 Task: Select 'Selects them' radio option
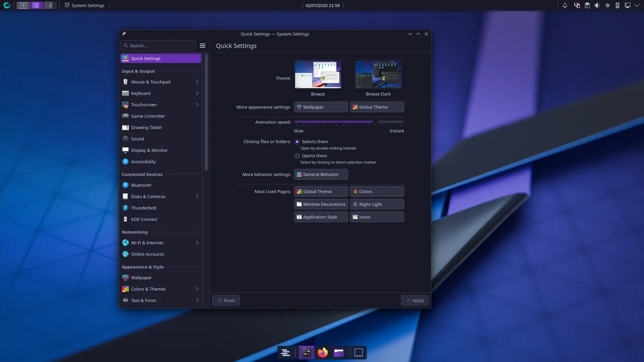coord(297,142)
